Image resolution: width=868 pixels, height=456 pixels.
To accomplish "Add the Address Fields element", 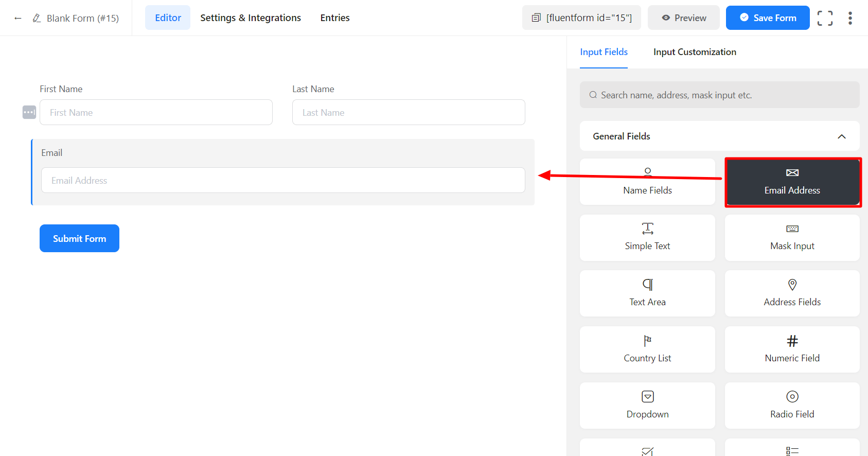I will [x=792, y=293].
